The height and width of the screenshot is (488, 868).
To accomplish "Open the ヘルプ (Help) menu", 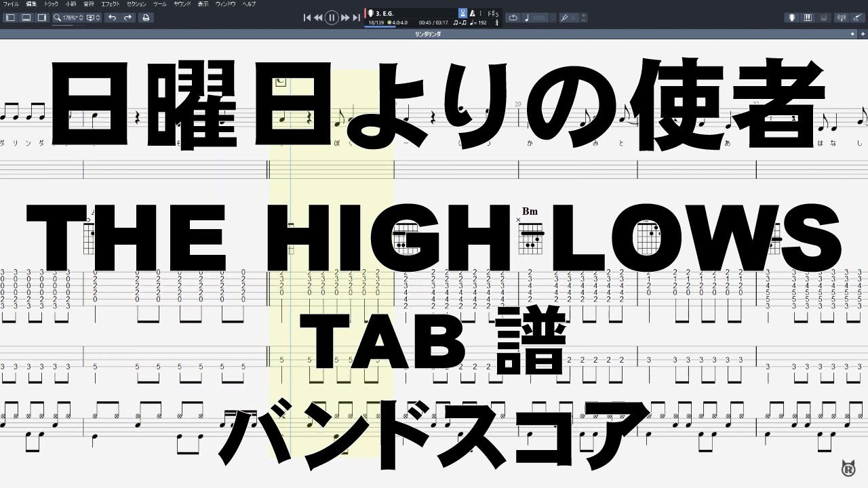I will [249, 4].
